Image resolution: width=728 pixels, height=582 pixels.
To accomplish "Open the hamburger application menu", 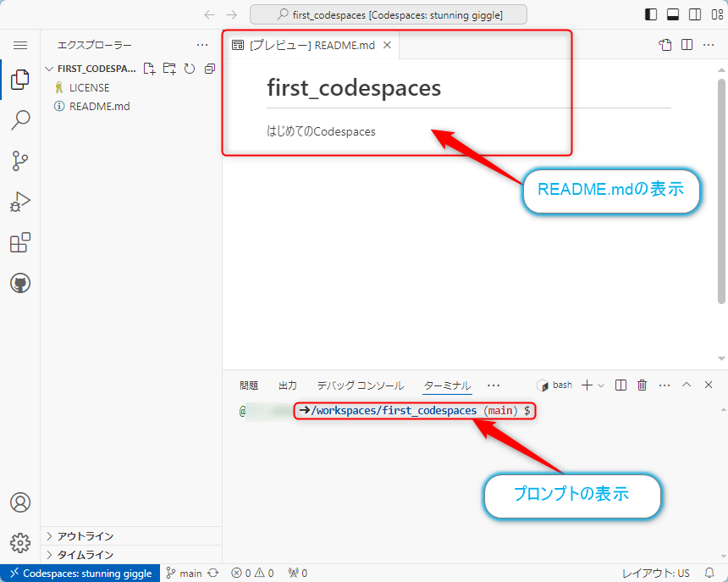I will 20,45.
